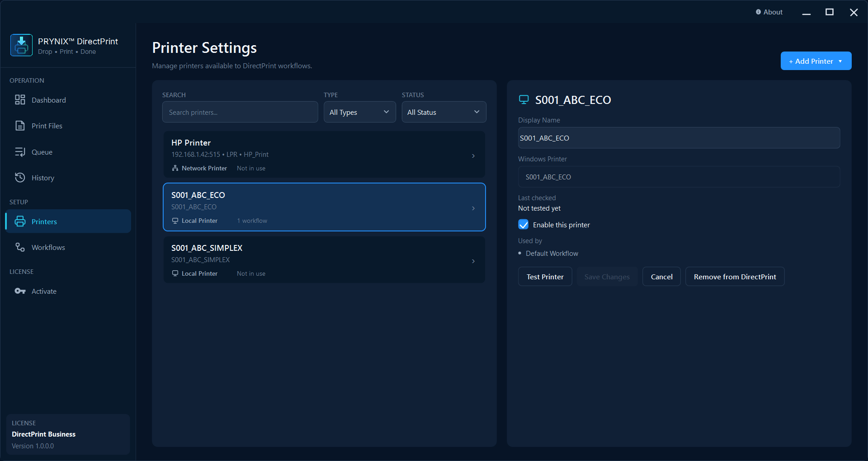Viewport: 868px width, 461px height.
Task: Click the Network Printer type label
Action: point(204,168)
